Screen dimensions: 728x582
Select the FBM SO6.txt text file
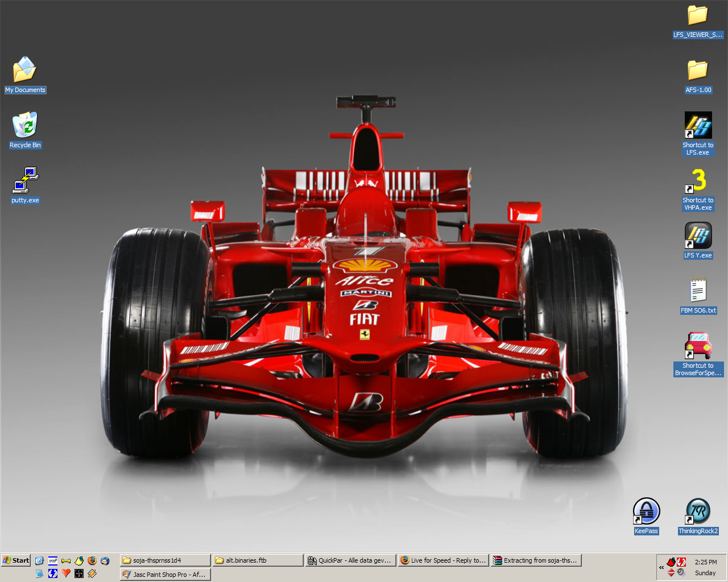tap(698, 296)
